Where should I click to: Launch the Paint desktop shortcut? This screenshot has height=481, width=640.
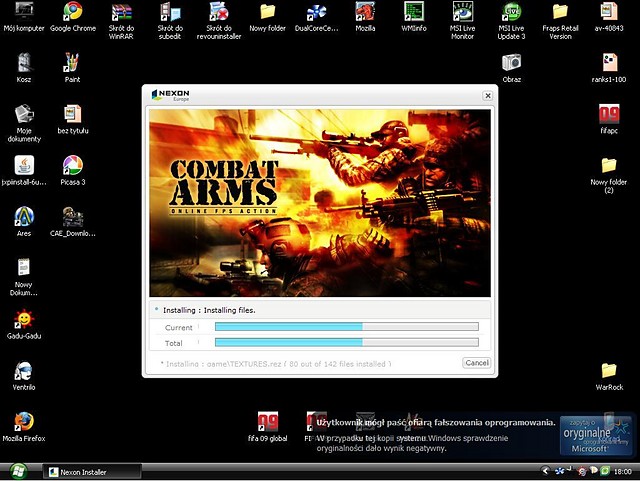[72, 68]
